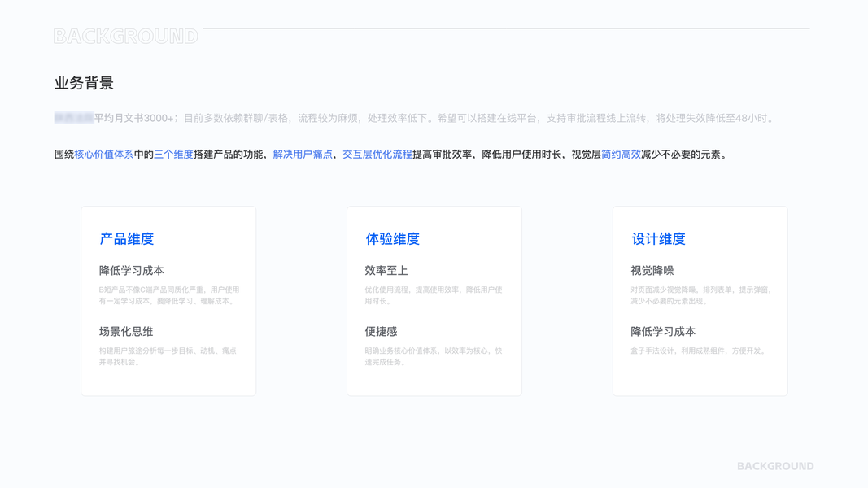Click the blue text 解决用户痛点
Viewport: 868px width, 488px height.
pos(303,155)
